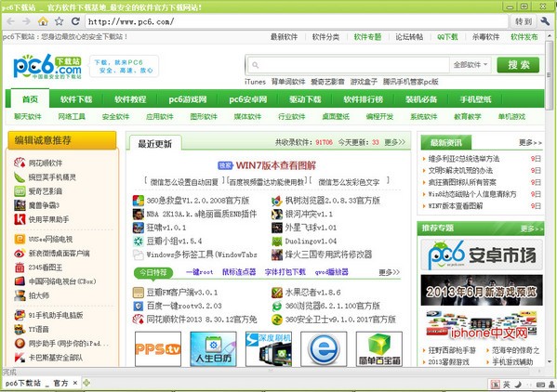Click the 转到 go button
The height and width of the screenshot is (392, 557).
click(524, 21)
